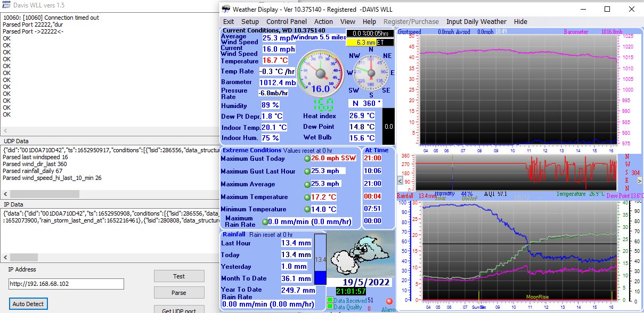Viewport: 644px width, 313px height.
Task: Click the wind direction value N 360°
Action: click(x=366, y=103)
